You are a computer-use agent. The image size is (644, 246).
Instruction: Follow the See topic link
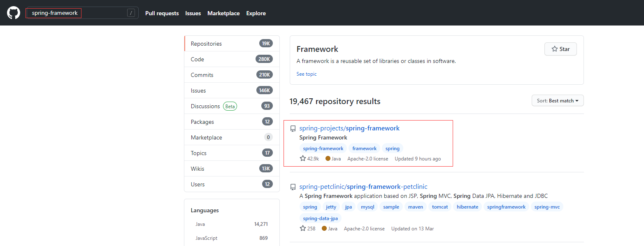point(307,74)
